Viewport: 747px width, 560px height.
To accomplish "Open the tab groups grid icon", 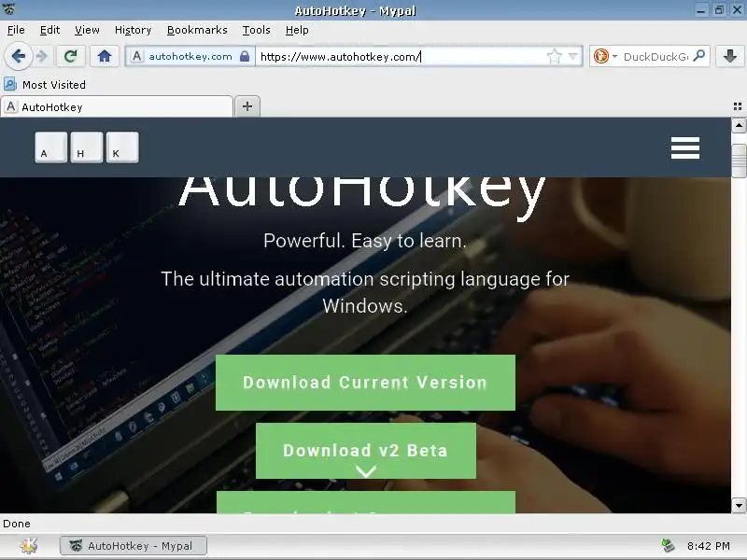I will (738, 106).
